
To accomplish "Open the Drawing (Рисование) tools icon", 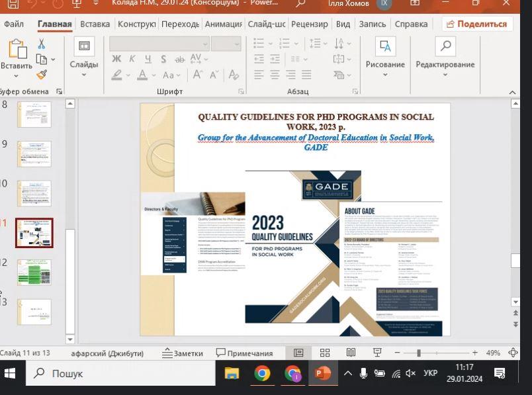I will (385, 46).
